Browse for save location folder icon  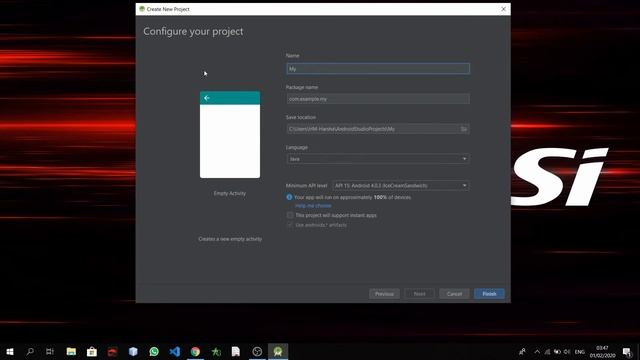pyautogui.click(x=464, y=129)
